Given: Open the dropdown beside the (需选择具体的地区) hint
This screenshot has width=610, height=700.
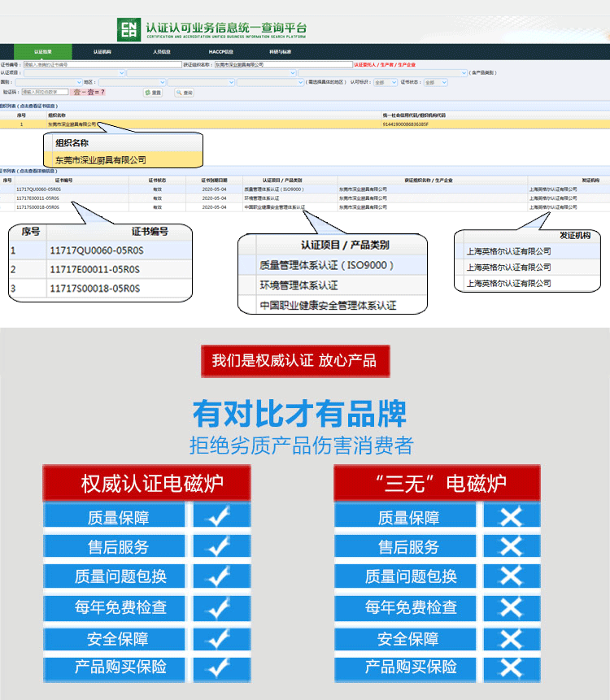Looking at the screenshot, I should pos(270,82).
